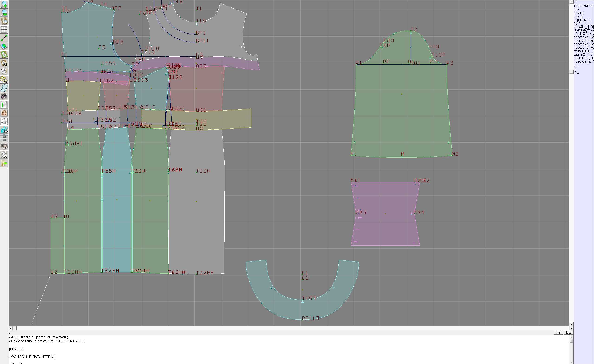Click the compass measuring tool icon

click(x=4, y=71)
